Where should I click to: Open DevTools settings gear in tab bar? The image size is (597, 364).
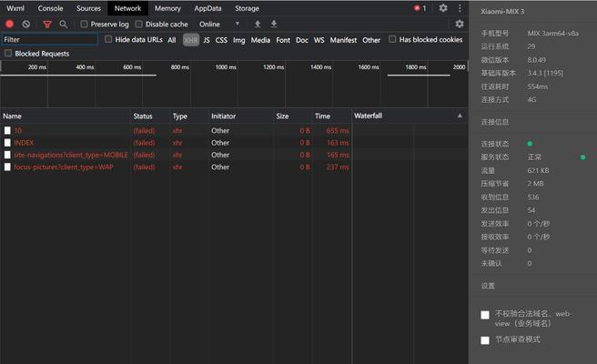[x=443, y=8]
